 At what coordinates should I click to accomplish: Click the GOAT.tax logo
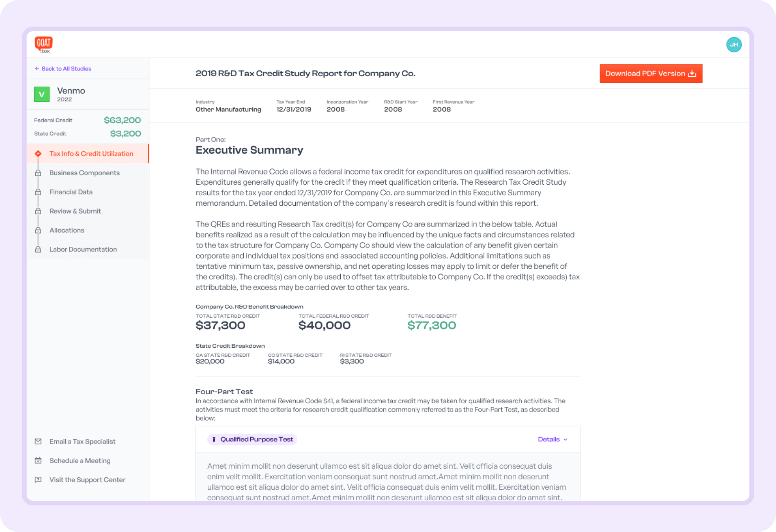tap(43, 45)
